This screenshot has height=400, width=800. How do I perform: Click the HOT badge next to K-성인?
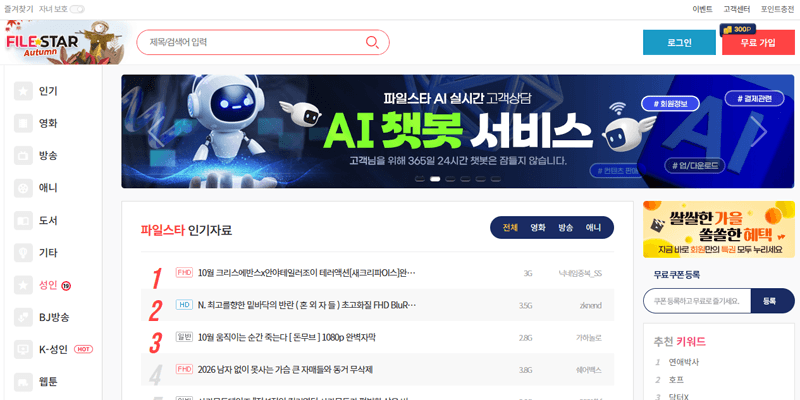[x=84, y=349]
